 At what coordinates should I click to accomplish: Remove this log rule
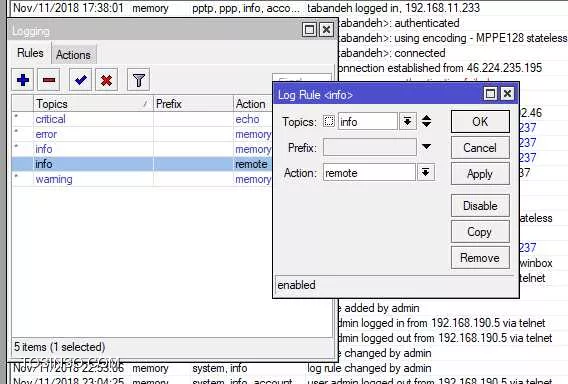[480, 258]
